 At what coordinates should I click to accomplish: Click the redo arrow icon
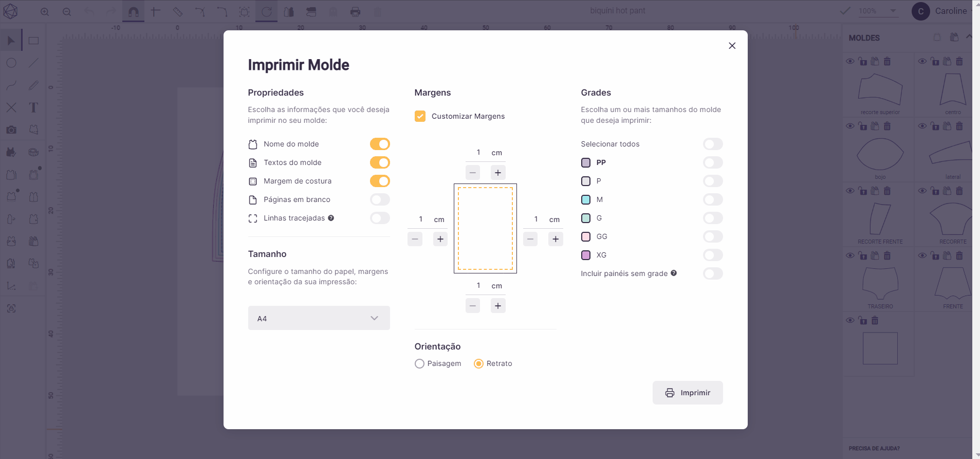coord(111,11)
